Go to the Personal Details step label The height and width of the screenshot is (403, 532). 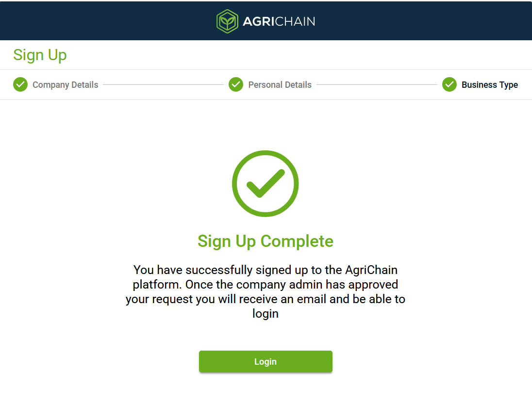(280, 85)
